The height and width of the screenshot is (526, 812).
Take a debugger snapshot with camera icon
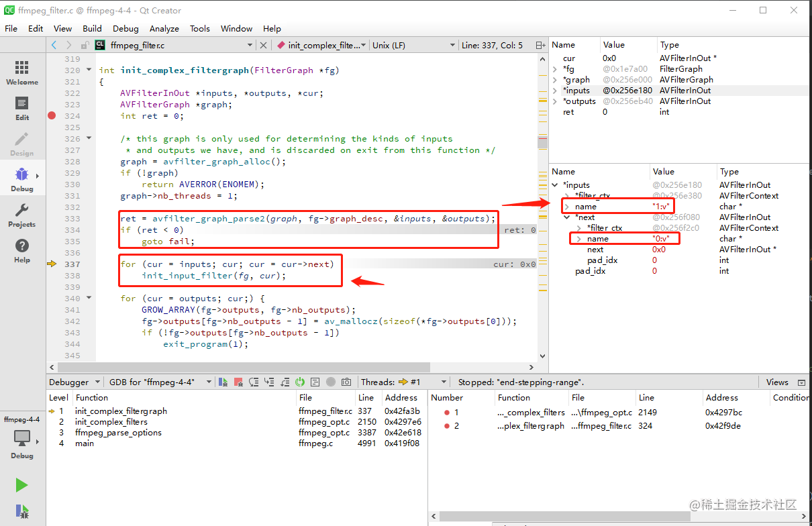coord(346,382)
